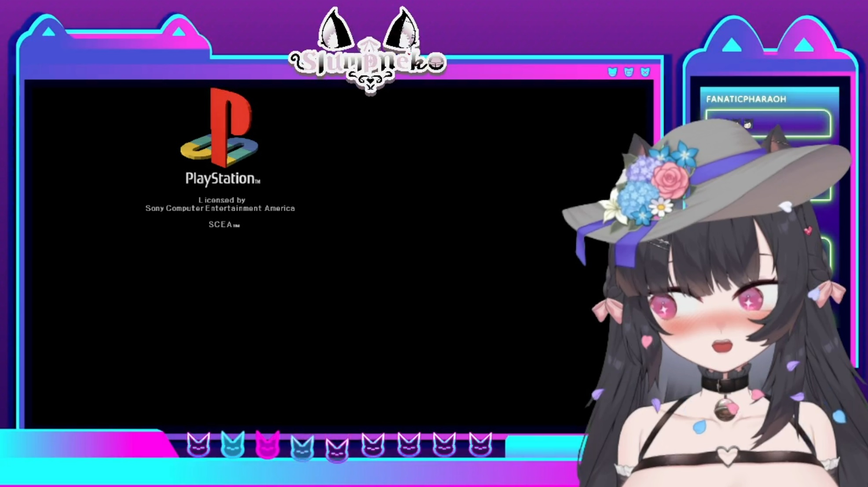868x487 pixels.
Task: Click the FANATICPHARAOH chat username
Action: [746, 99]
